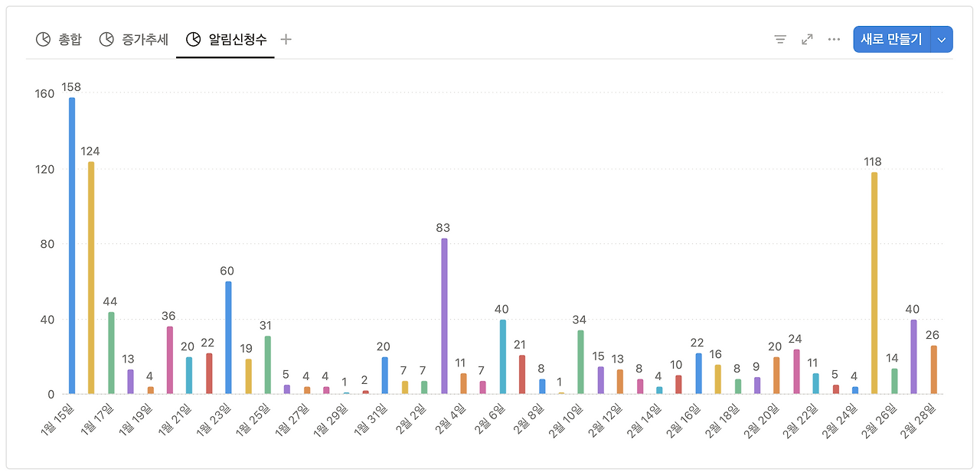980x475 pixels.
Task: Click the pie chart icon beside 증가추세
Action: point(106,39)
